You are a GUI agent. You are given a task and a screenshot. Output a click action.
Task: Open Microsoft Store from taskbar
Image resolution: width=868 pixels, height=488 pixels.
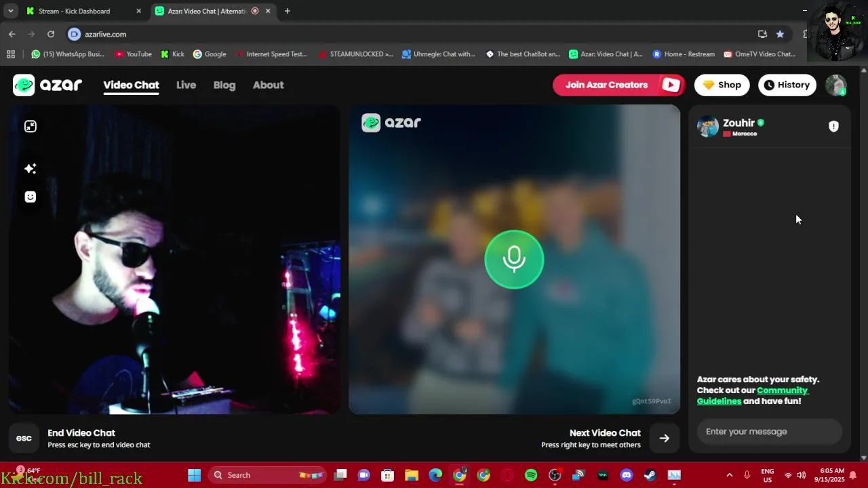[388, 475]
